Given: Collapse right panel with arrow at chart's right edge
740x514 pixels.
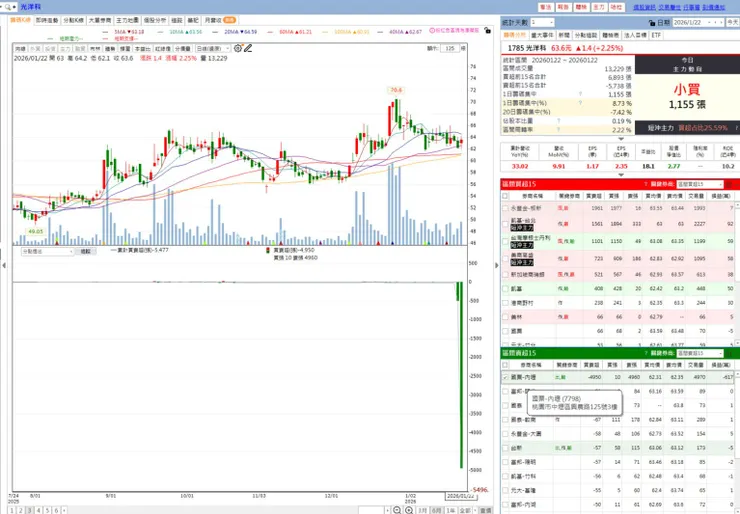Looking at the screenshot, I should [496, 265].
